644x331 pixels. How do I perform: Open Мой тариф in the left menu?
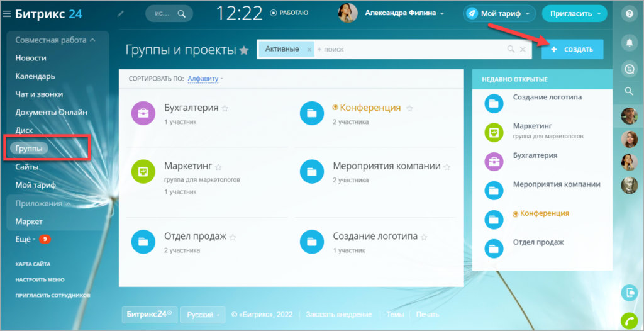click(x=35, y=185)
